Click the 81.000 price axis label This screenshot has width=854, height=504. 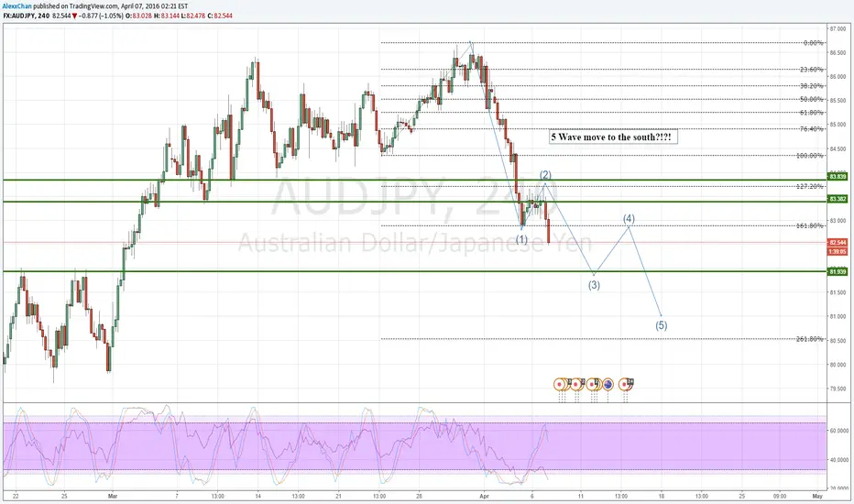coord(838,316)
